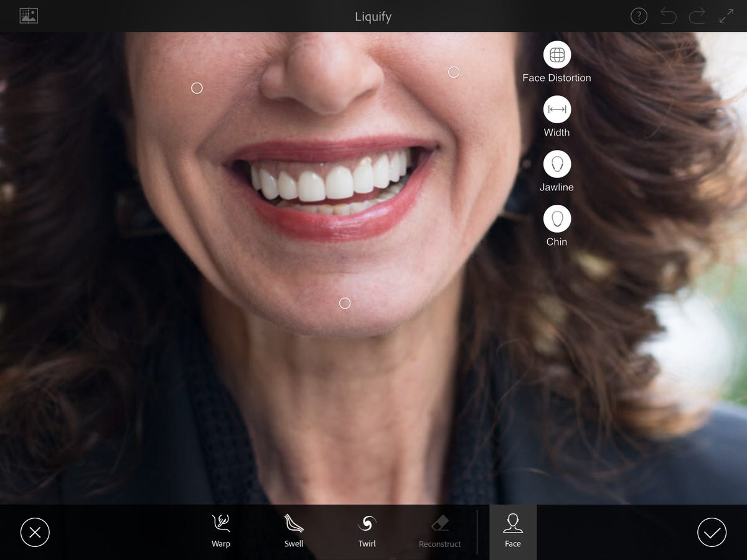Viewport: 747px width, 560px height.
Task: Select the Warp tool
Action: 220,530
